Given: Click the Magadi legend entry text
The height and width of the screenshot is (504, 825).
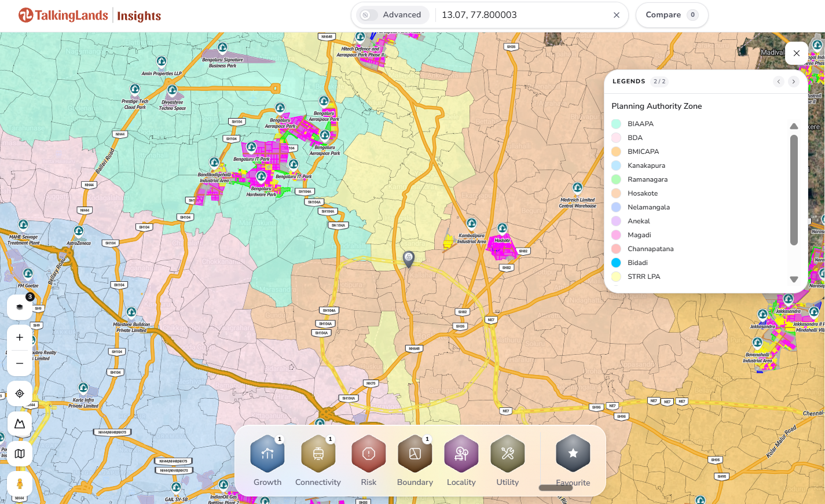Looking at the screenshot, I should coord(639,235).
